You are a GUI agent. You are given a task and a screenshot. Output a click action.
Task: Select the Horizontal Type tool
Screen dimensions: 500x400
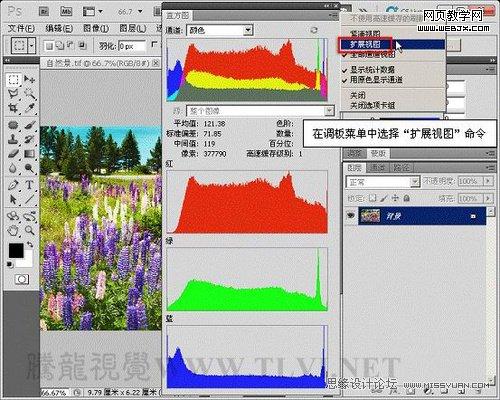pos(29,185)
